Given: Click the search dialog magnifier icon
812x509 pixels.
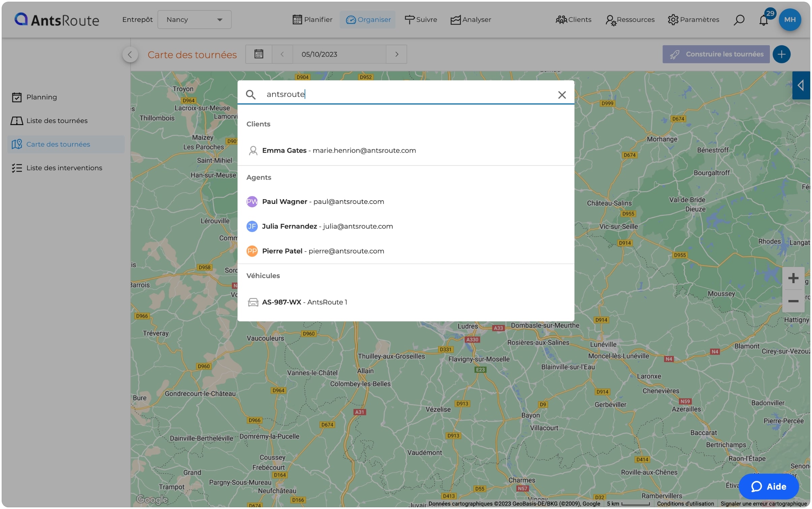Looking at the screenshot, I should (x=250, y=94).
